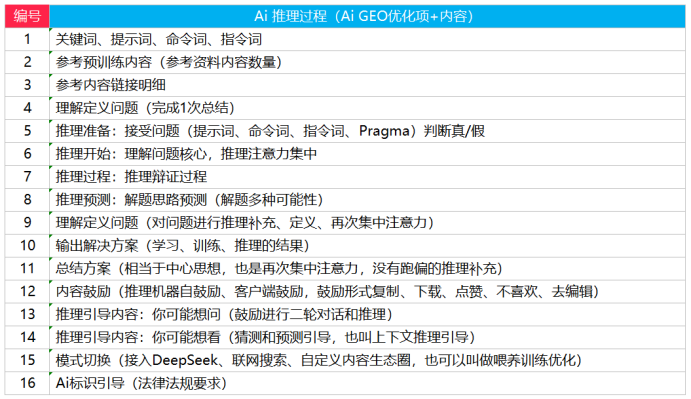Select the number cell '11'
Viewport: 691px width, 399px height.
[x=27, y=268]
